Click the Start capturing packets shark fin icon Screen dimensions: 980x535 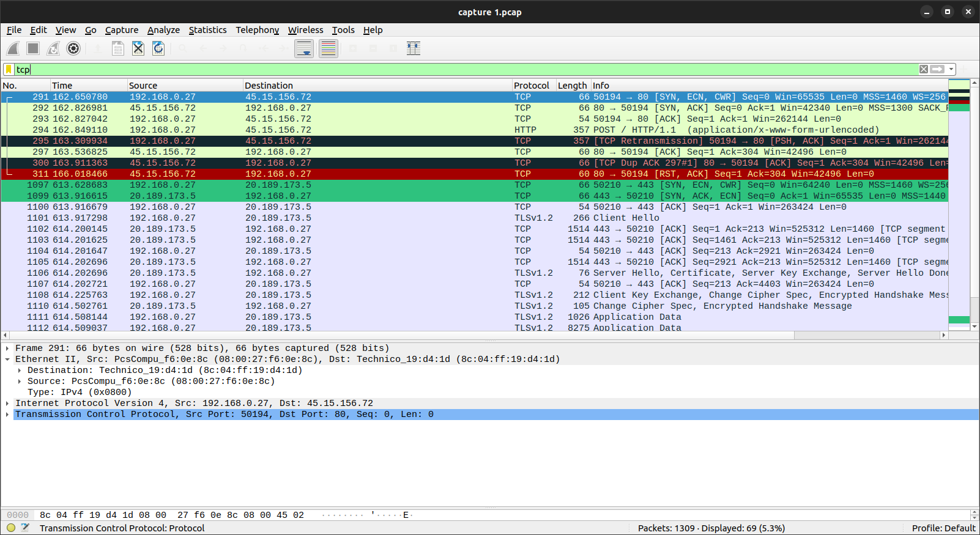[13, 48]
